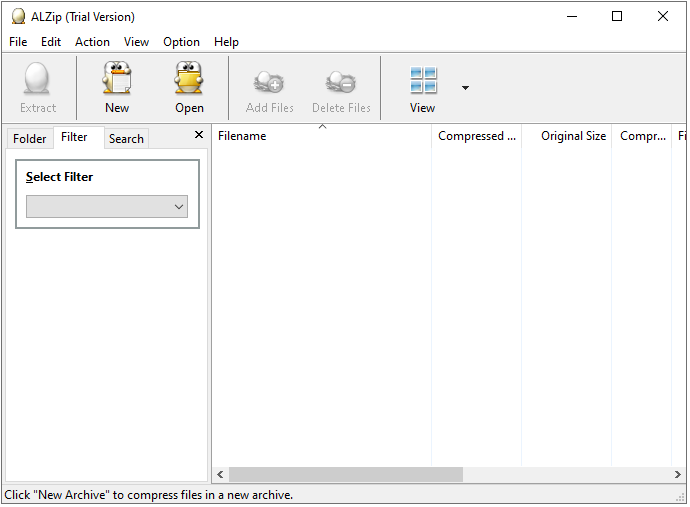Screen dimensions: 690x507
Task: Minimize the ALZip window
Action: 572,17
